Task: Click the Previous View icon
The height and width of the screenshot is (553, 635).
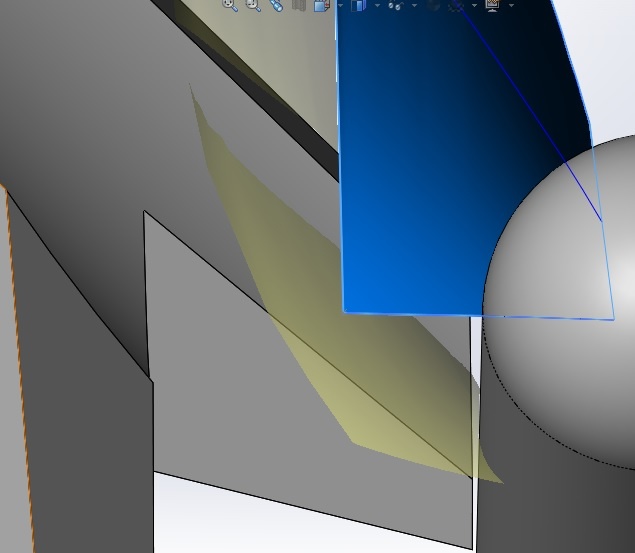Action: tap(277, 5)
